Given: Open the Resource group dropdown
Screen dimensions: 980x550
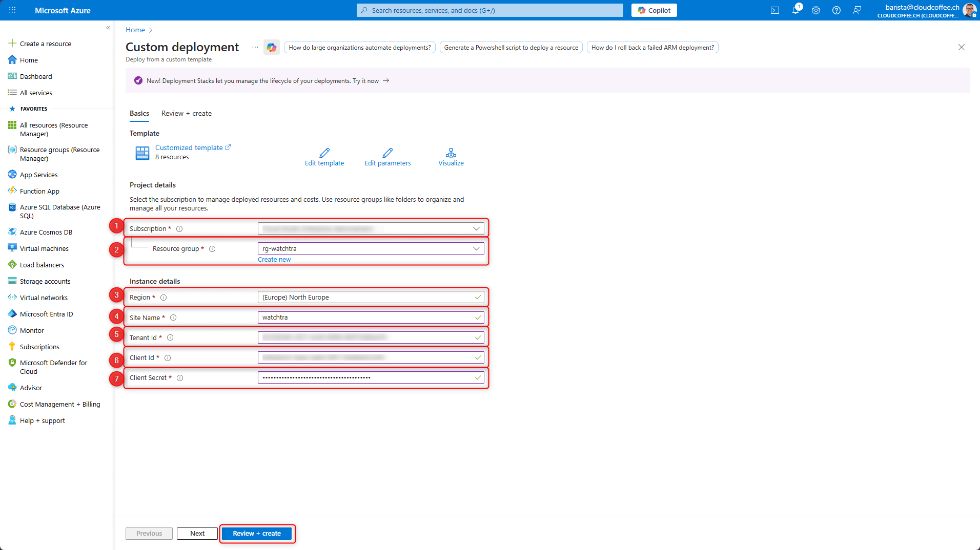Looking at the screenshot, I should [476, 248].
